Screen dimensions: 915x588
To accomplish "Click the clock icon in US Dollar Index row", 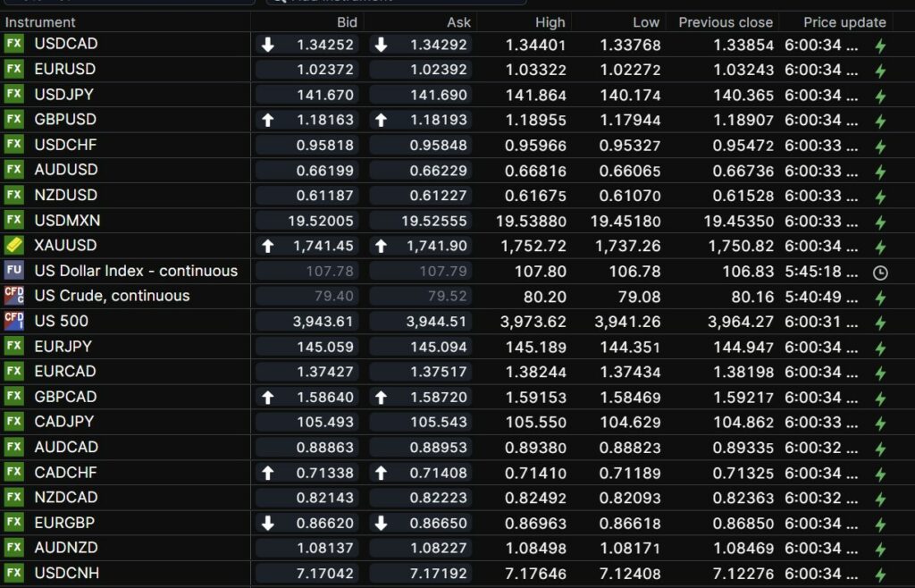I will coord(880,272).
